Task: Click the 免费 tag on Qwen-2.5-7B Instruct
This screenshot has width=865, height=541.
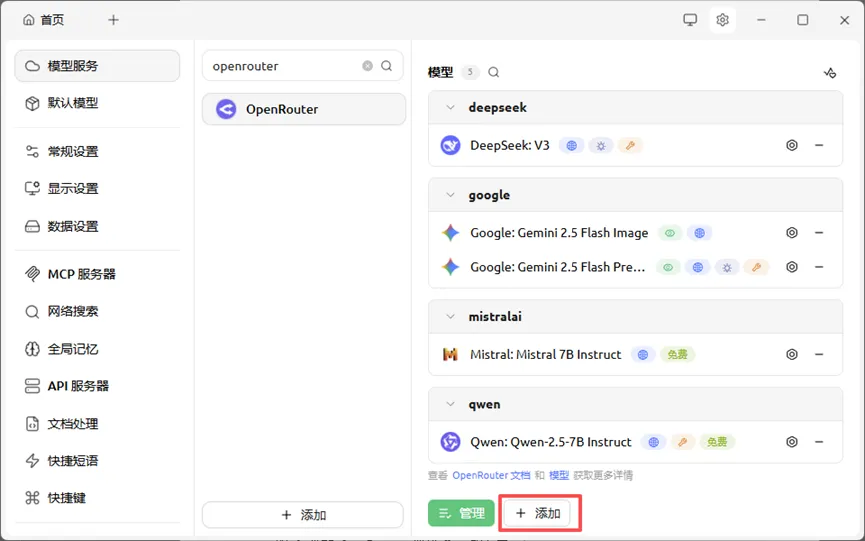Action: pyautogui.click(x=717, y=442)
